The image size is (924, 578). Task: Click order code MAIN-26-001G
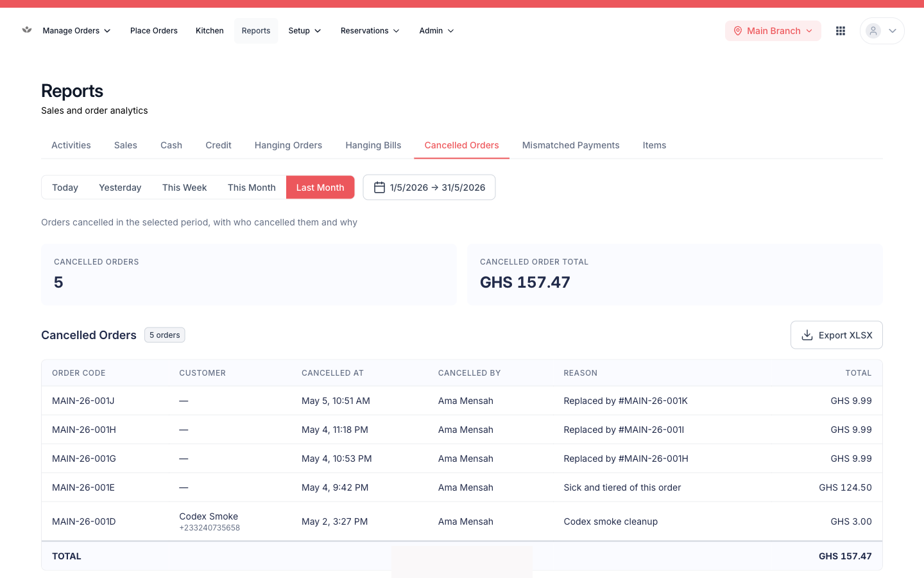click(x=84, y=459)
